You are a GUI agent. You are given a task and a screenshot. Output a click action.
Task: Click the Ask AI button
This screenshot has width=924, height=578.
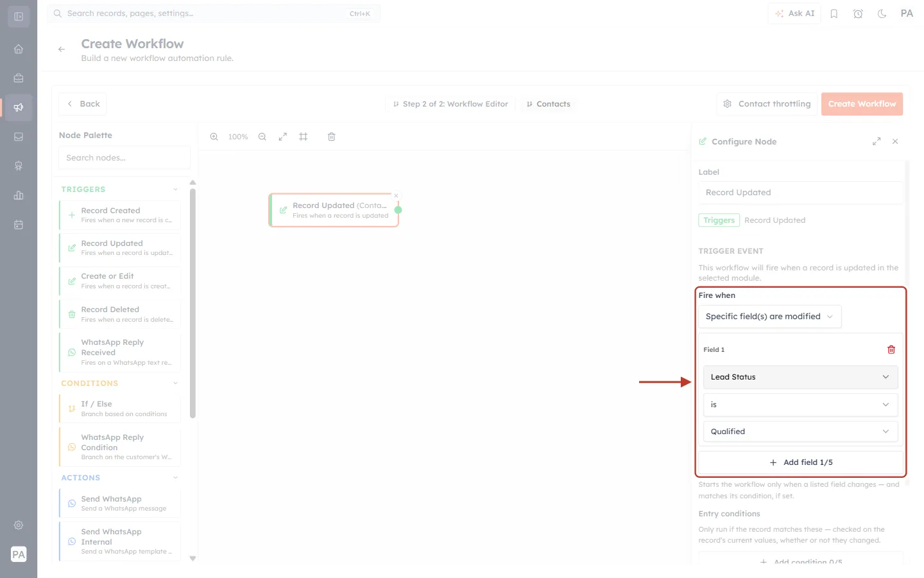[794, 13]
